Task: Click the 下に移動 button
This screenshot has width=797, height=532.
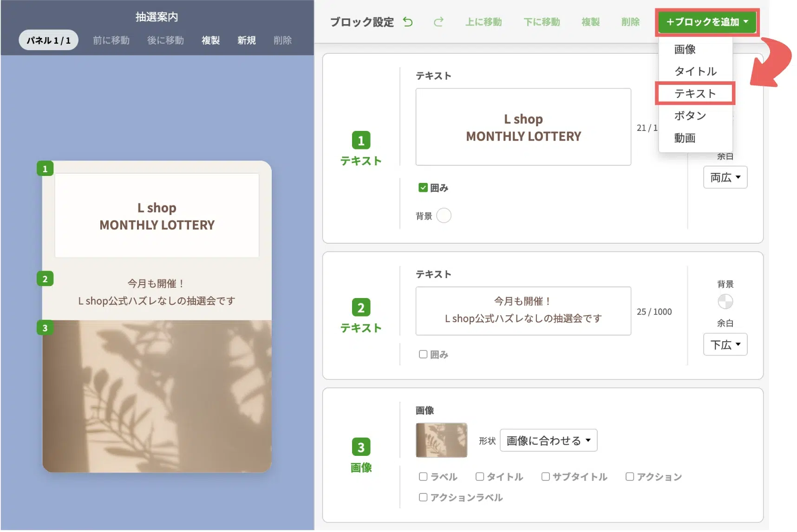Action: click(542, 22)
